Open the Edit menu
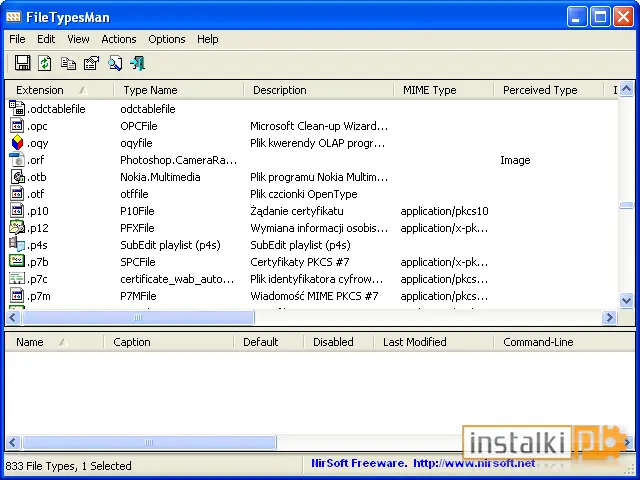Viewport: 640px width, 480px height. pyautogui.click(x=46, y=39)
